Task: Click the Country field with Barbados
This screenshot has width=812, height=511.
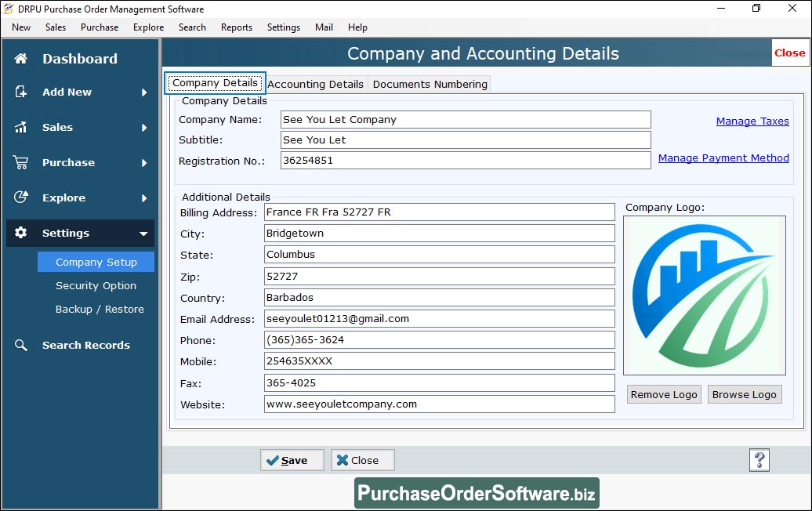Action: [x=439, y=297]
